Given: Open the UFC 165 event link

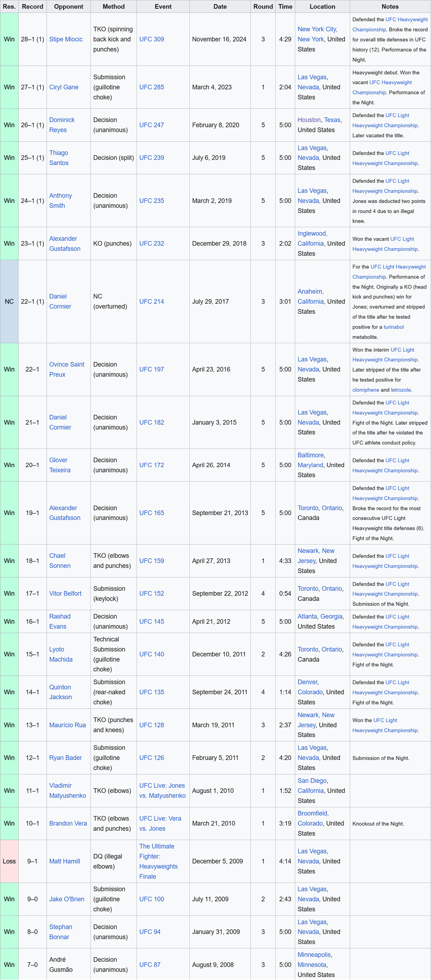Looking at the screenshot, I should 152,513.
